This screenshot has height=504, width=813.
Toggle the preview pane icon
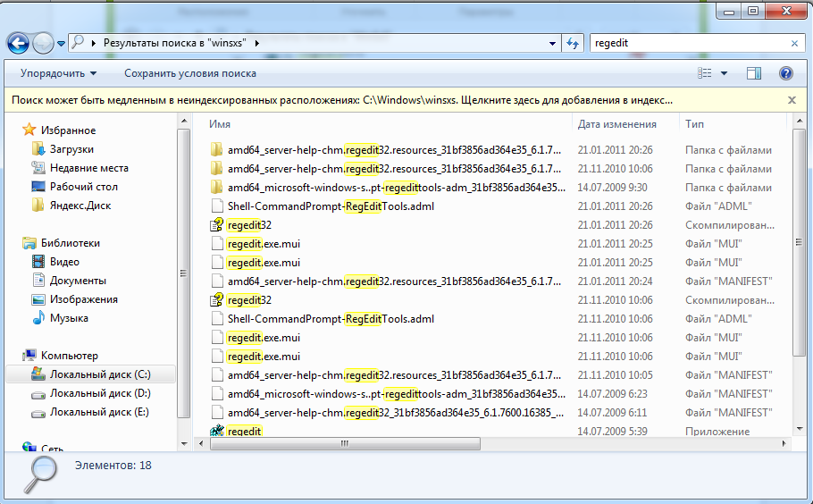(x=754, y=73)
